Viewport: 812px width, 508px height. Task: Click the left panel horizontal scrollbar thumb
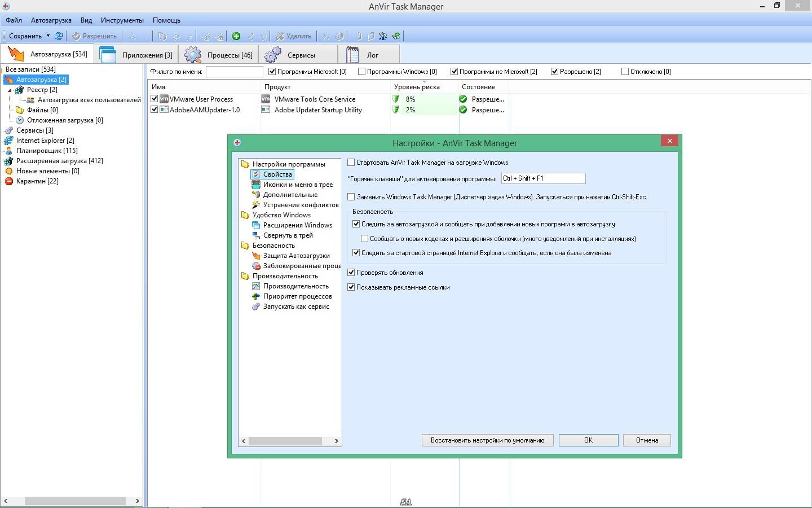click(x=75, y=501)
